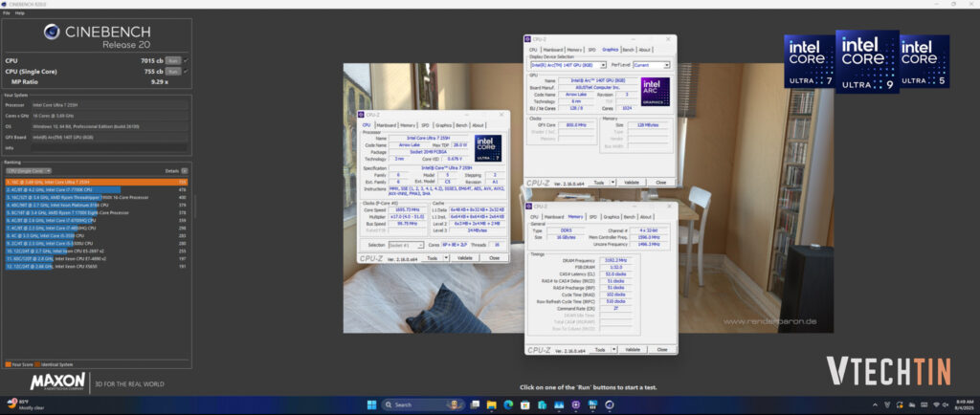Open Microsoft Store from the taskbar
The width and height of the screenshot is (980, 415).
point(525,404)
